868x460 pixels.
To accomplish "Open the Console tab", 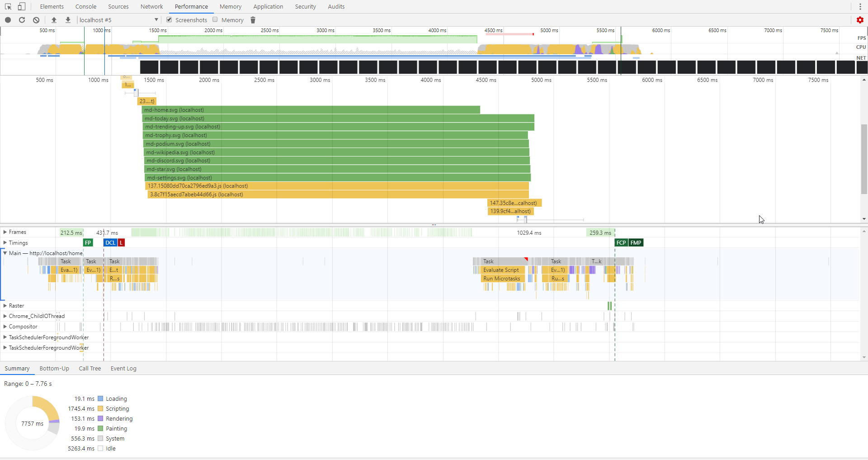I will (x=86, y=6).
